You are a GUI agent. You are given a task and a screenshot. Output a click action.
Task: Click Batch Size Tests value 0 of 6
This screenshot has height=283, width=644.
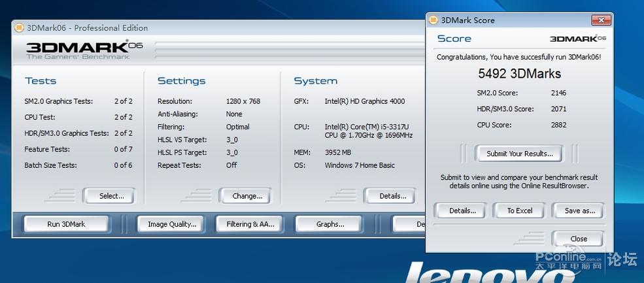(123, 165)
